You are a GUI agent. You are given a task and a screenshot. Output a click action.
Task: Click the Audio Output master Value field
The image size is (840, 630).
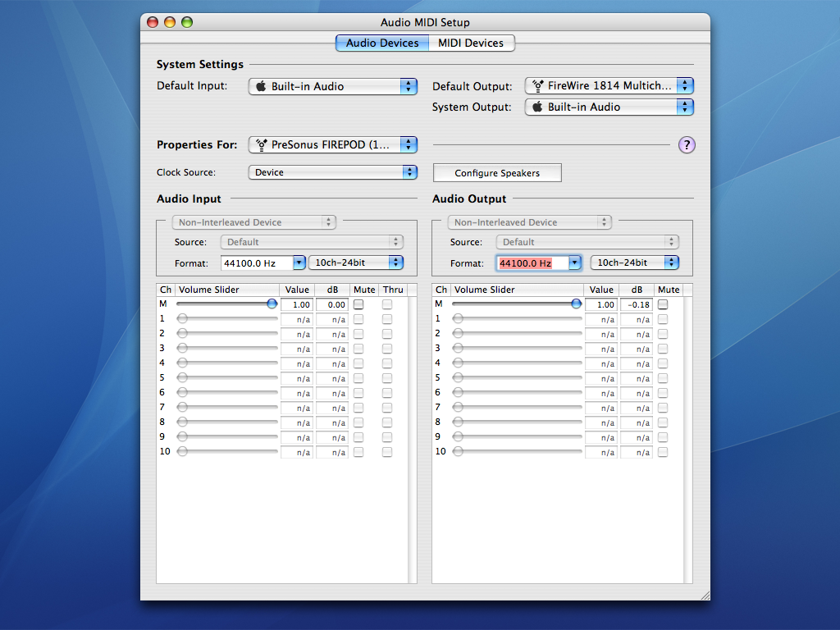pyautogui.click(x=601, y=304)
